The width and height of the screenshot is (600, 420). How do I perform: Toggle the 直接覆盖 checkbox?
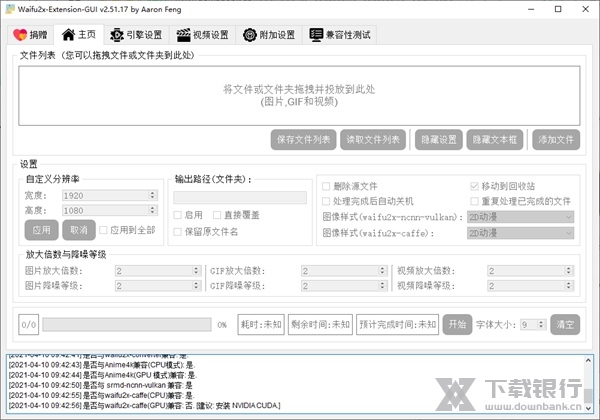click(236, 215)
